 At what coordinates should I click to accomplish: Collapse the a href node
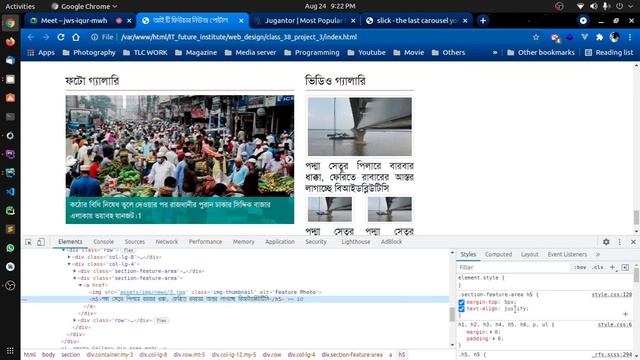pos(80,285)
